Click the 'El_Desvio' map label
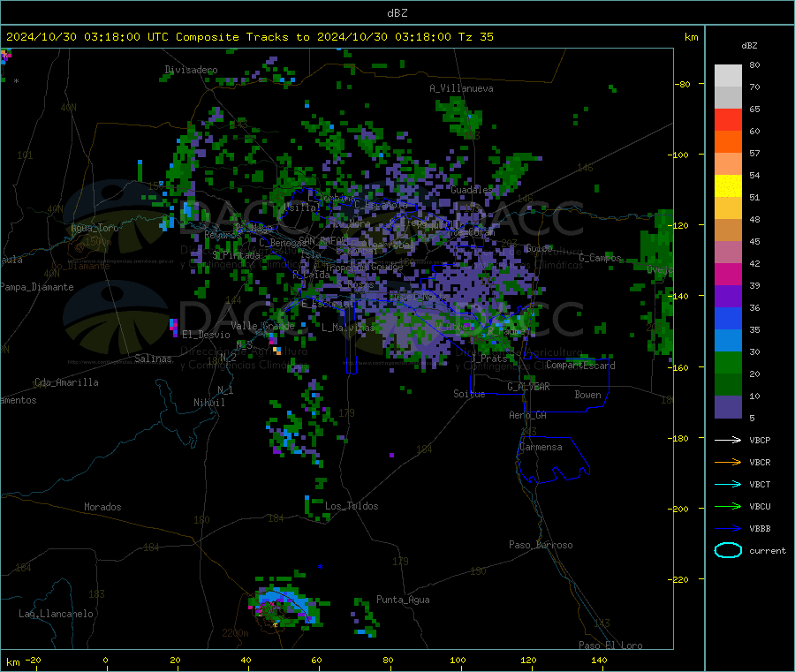The width and height of the screenshot is (795, 672). [206, 335]
